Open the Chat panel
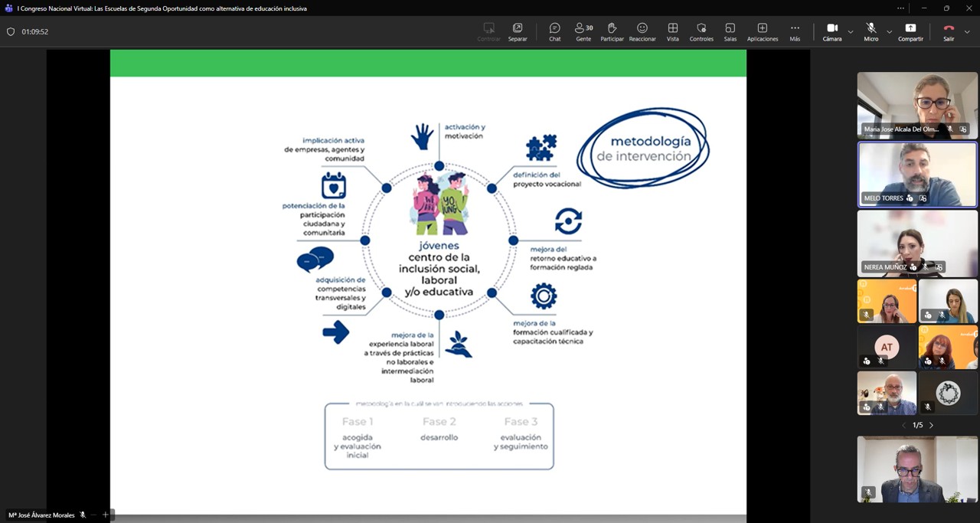 [554, 31]
